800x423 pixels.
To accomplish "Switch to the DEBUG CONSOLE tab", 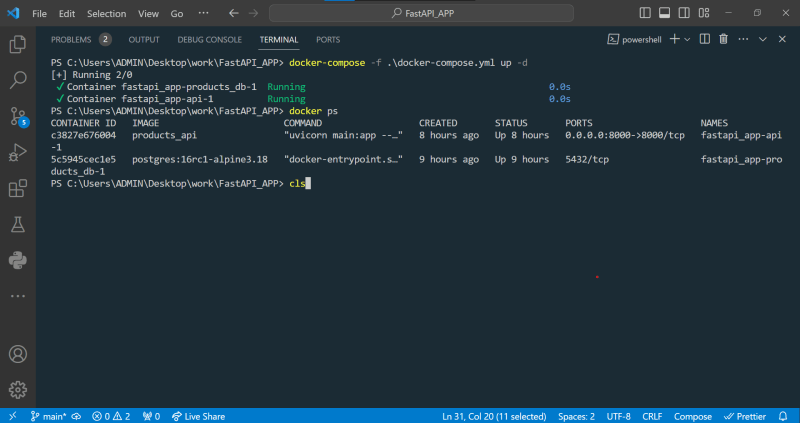I will pyautogui.click(x=210, y=39).
